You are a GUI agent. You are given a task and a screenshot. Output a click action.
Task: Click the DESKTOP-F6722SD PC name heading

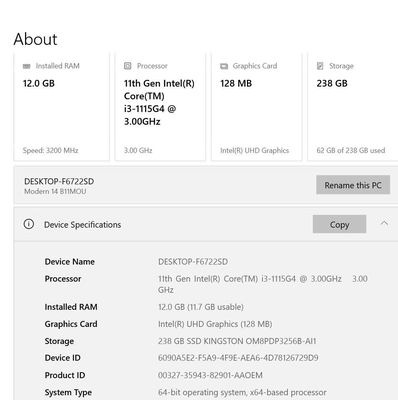tap(59, 181)
